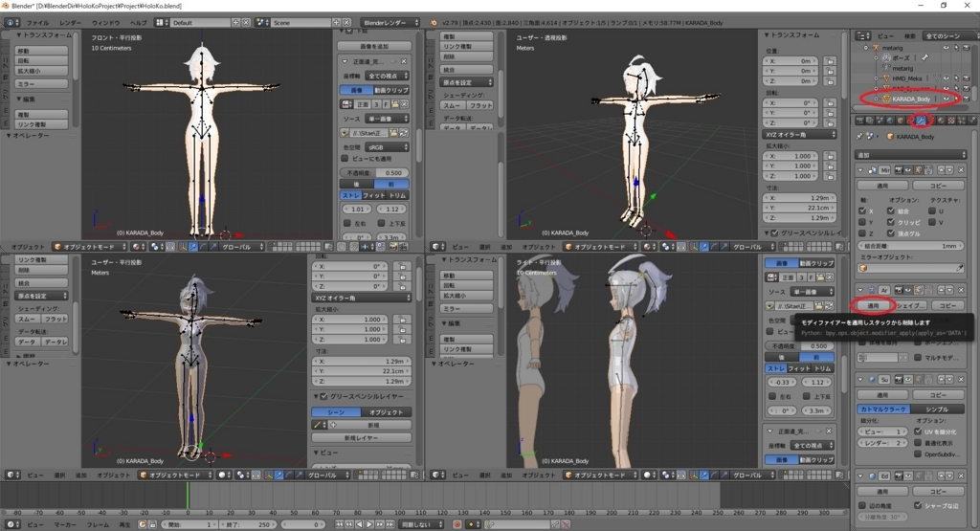Image resolution: width=980 pixels, height=531 pixels.
Task: Remove the Mirror modifier with its X icon
Action: [961, 170]
